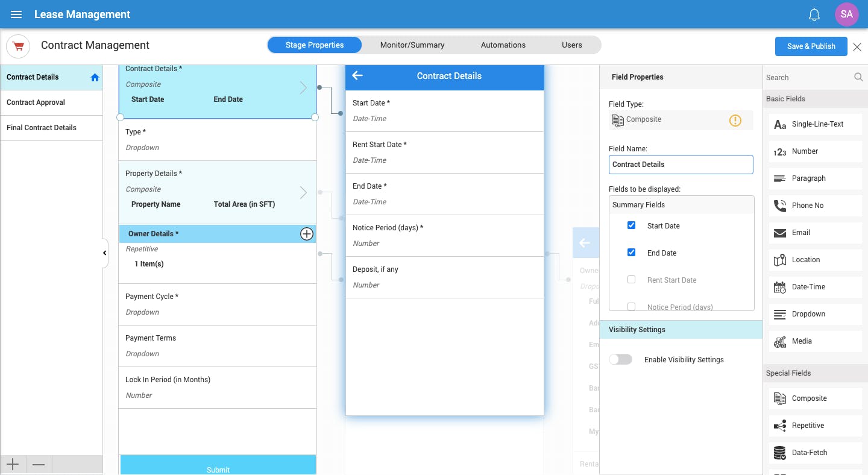Add a new stage with plus icon

click(x=13, y=464)
